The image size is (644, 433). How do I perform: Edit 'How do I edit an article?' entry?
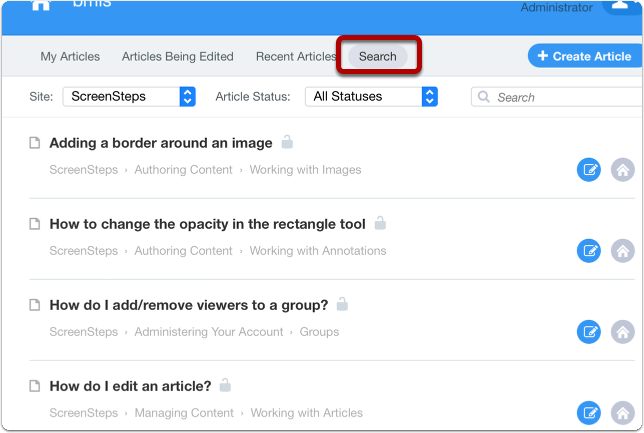(589, 413)
